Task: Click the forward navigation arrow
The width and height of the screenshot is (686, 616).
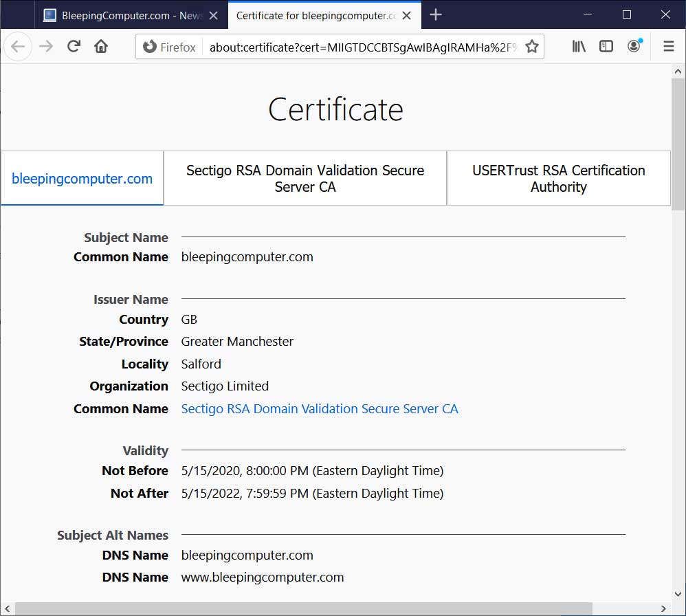Action: click(x=46, y=46)
